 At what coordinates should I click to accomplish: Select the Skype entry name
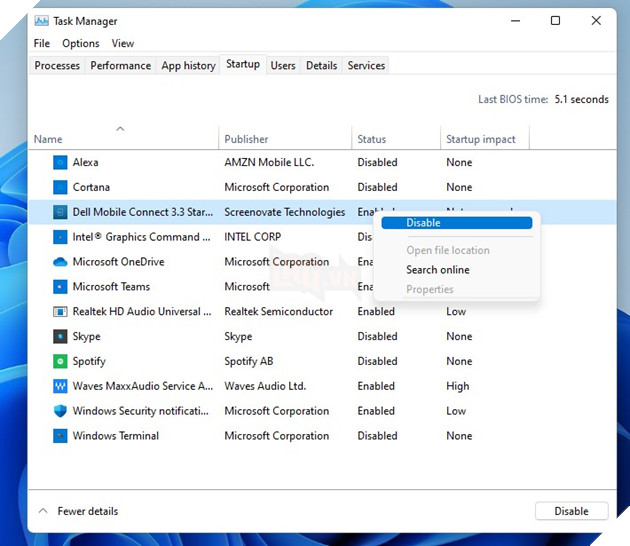click(86, 337)
